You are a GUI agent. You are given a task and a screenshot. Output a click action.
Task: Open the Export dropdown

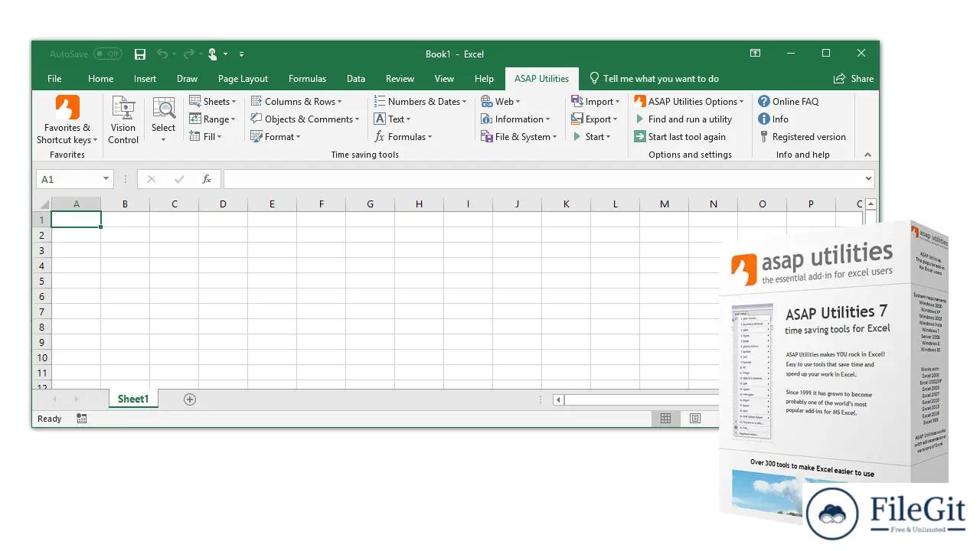coord(594,119)
